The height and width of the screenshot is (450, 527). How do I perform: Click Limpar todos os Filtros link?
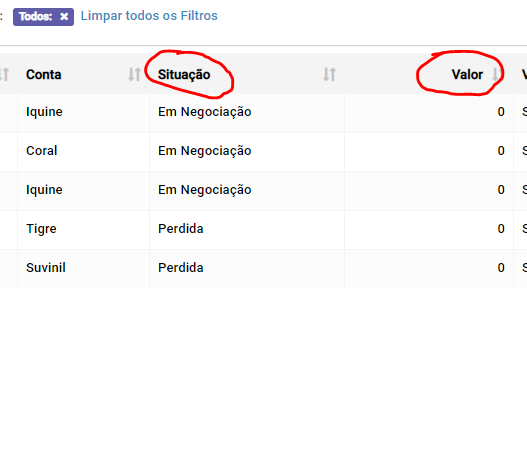[149, 16]
